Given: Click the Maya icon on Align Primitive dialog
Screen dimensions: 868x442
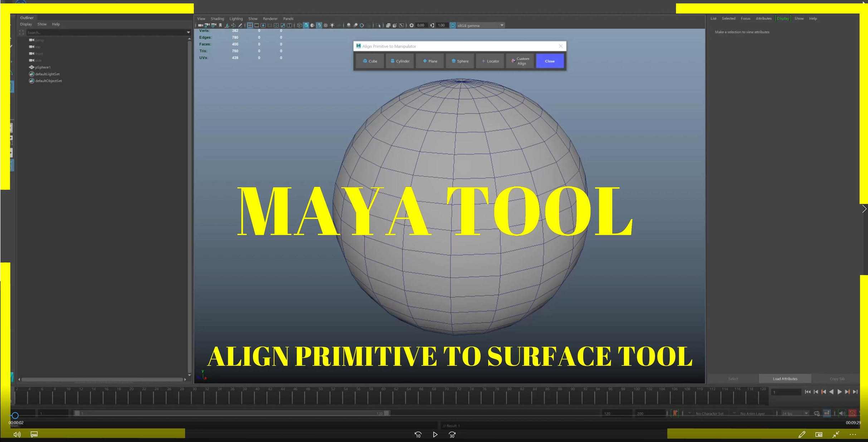Looking at the screenshot, I should [x=358, y=46].
